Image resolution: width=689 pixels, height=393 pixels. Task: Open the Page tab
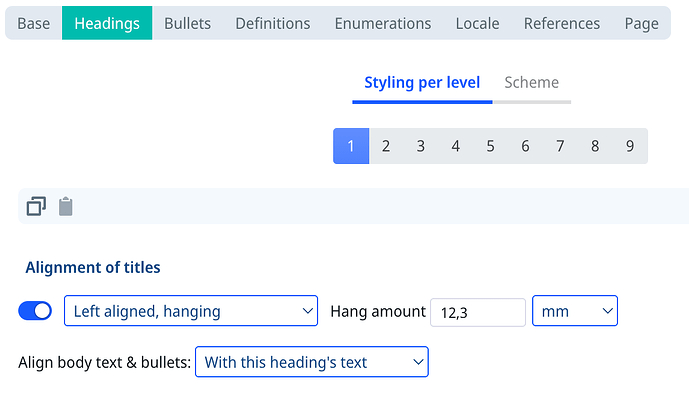coord(642,23)
